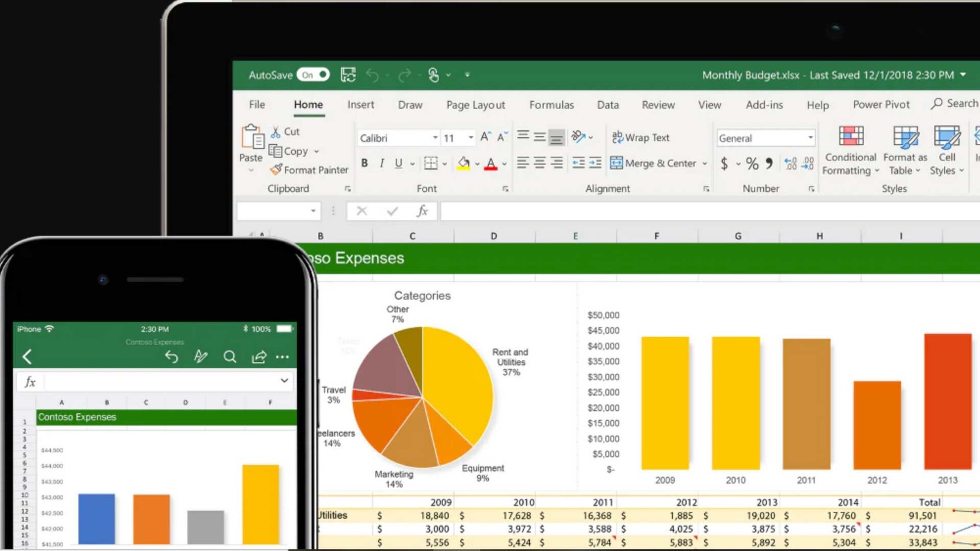Screen dimensions: 980x551
Task: Click the Comma Style icon
Action: (771, 163)
